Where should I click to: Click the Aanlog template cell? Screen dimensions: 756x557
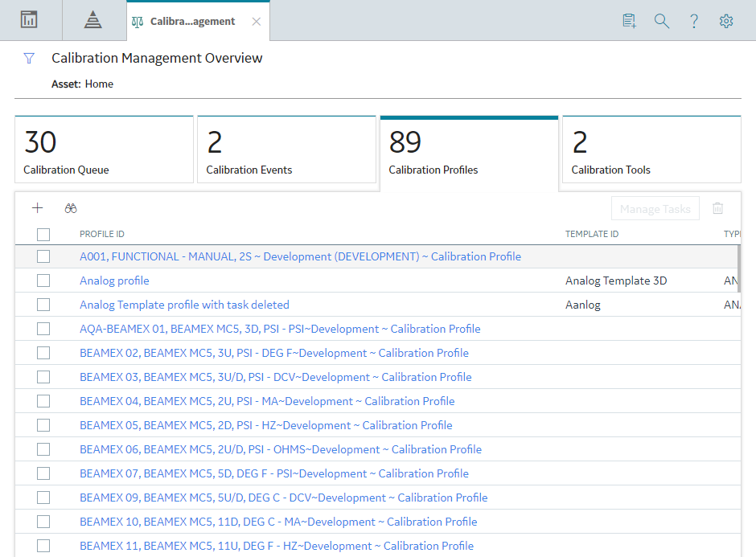click(x=583, y=305)
